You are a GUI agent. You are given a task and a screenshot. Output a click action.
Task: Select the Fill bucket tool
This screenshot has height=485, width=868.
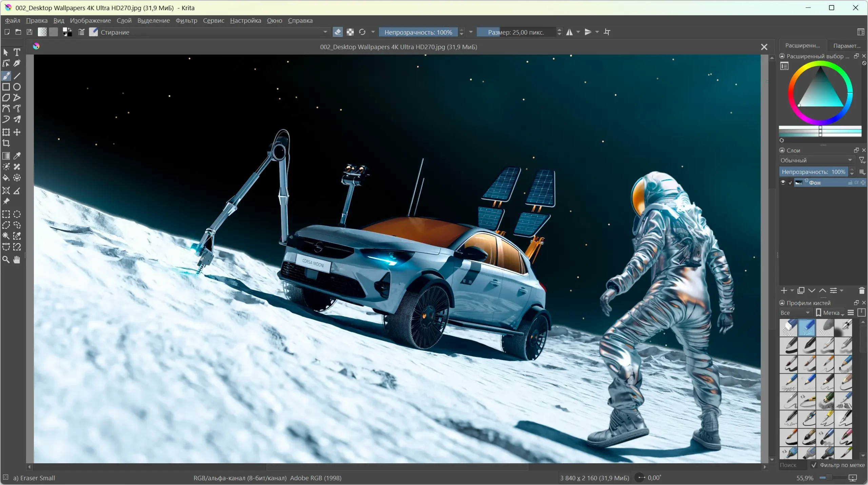point(6,178)
